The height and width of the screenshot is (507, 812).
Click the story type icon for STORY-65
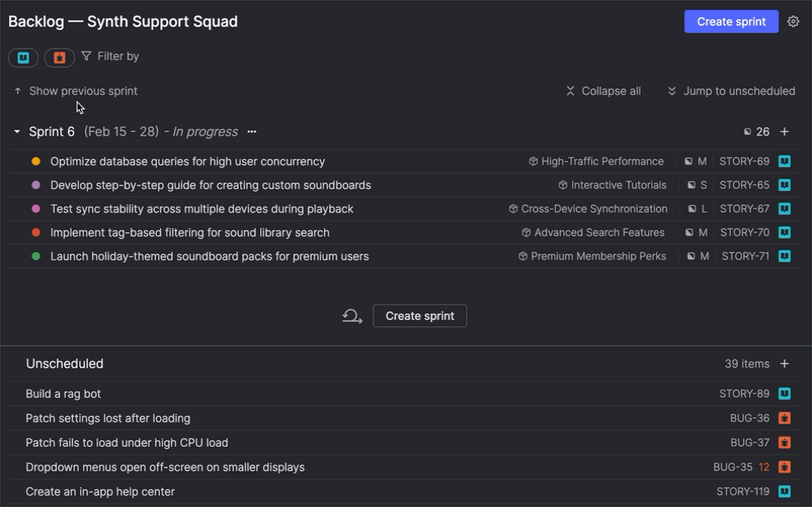pyautogui.click(x=785, y=185)
